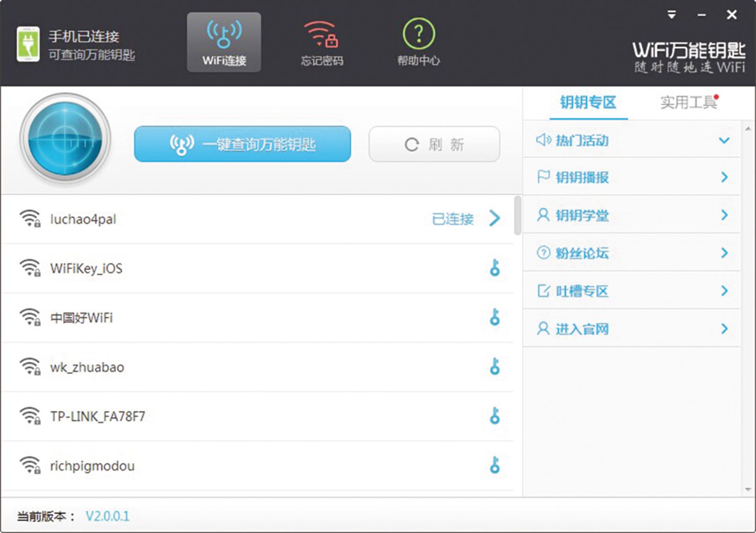756x533 pixels.
Task: Expand the 吐槽专区 arrow
Action: click(x=724, y=291)
